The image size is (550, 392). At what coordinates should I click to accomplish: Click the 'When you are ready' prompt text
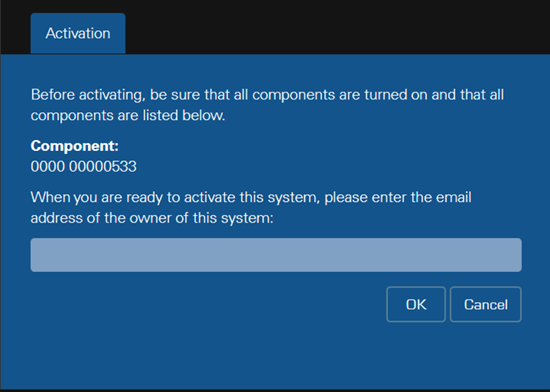tap(251, 198)
